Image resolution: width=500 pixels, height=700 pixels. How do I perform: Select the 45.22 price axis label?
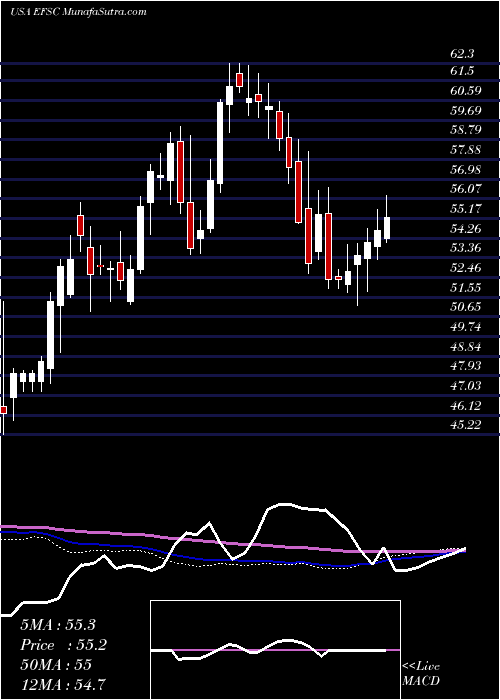point(466,425)
